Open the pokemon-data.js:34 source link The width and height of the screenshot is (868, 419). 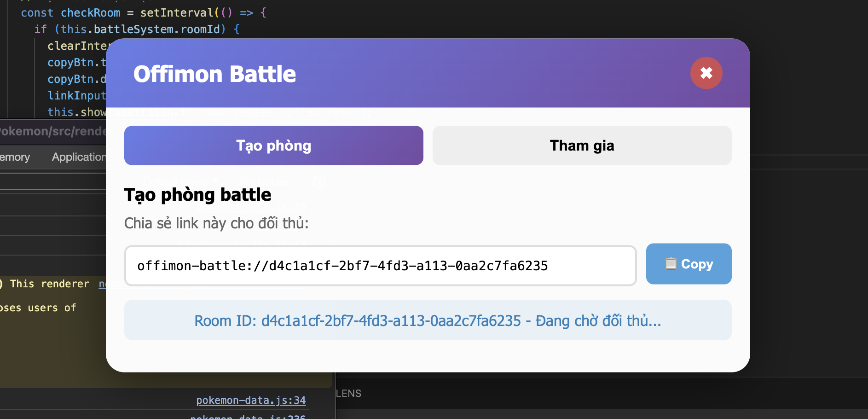pyautogui.click(x=251, y=400)
